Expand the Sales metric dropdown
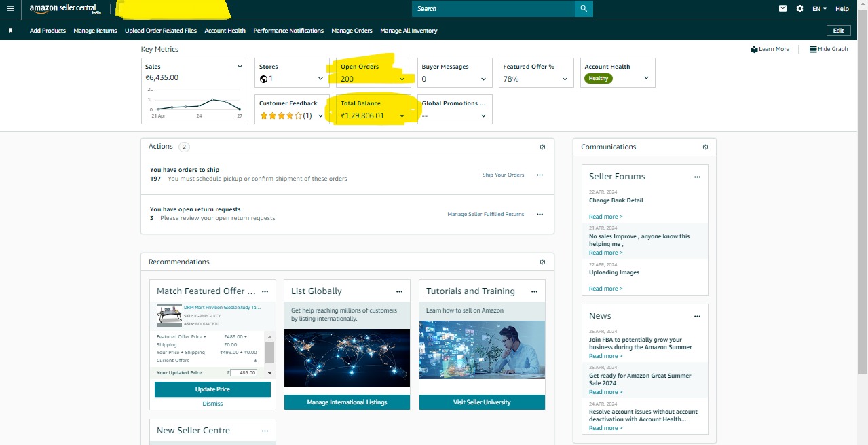The height and width of the screenshot is (445, 868). click(240, 67)
